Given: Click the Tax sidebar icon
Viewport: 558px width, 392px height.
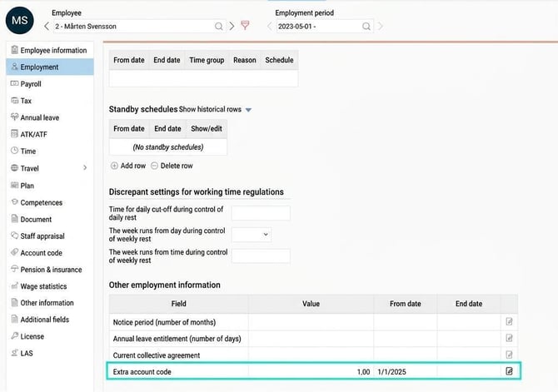Looking at the screenshot, I should [x=14, y=101].
